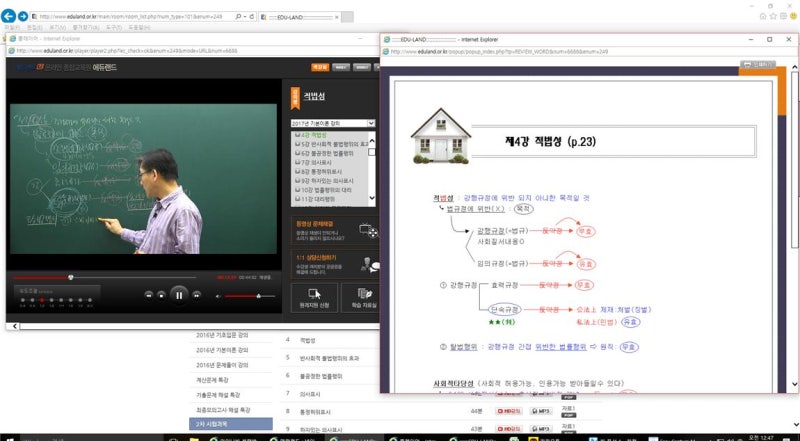The height and width of the screenshot is (441, 800).
Task: Rewind the lecture video
Action: coord(148,295)
